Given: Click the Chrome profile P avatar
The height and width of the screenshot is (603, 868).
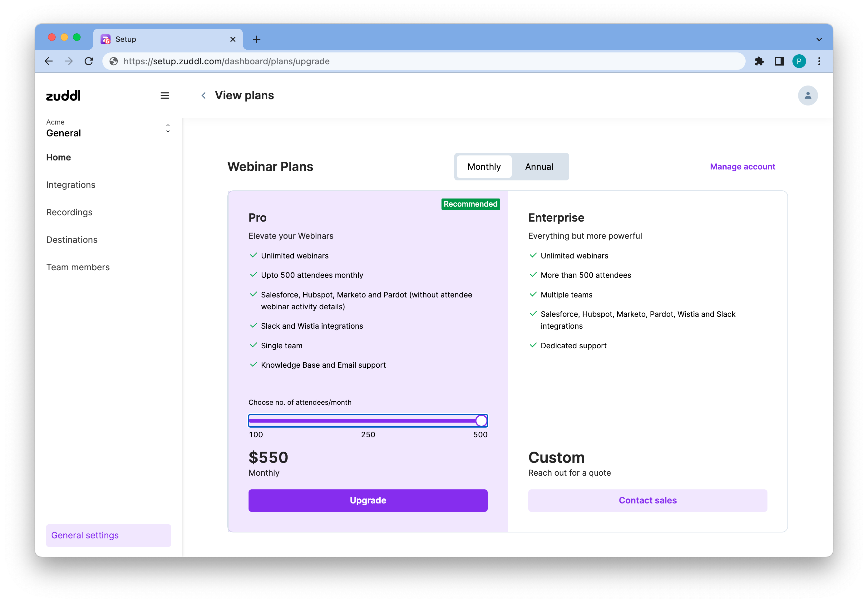Looking at the screenshot, I should pos(799,61).
